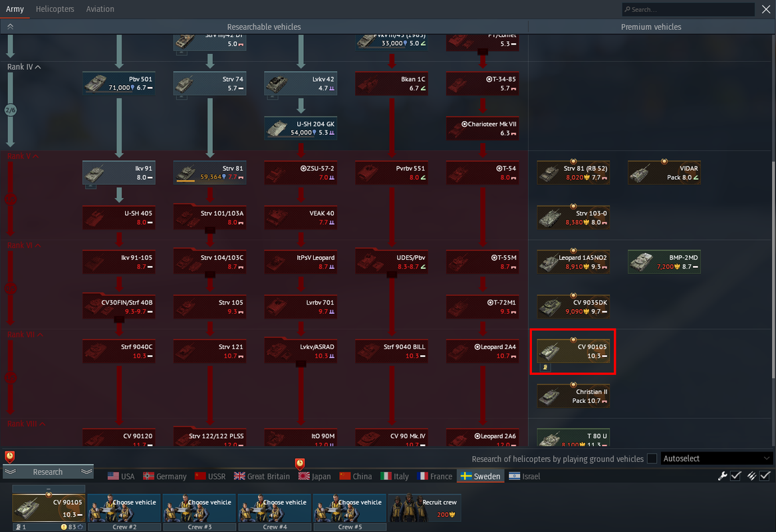Choose vehicle for Crew #3
776x532 pixels.
point(199,508)
